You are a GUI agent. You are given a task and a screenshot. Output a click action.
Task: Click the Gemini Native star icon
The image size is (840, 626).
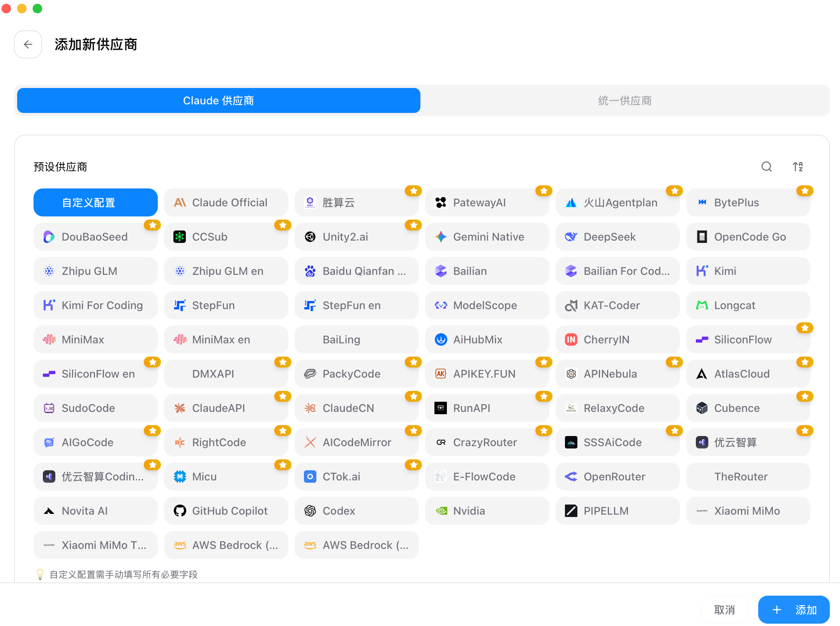click(x=441, y=237)
